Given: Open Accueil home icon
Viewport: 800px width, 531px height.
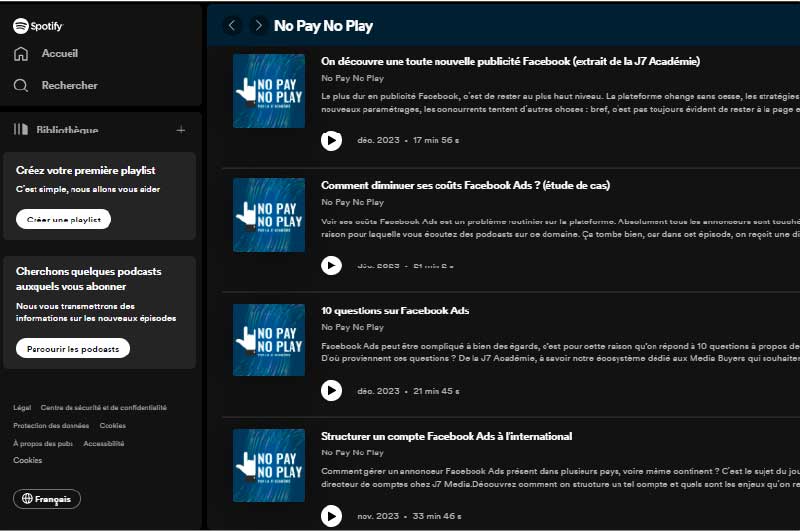Looking at the screenshot, I should (x=21, y=54).
